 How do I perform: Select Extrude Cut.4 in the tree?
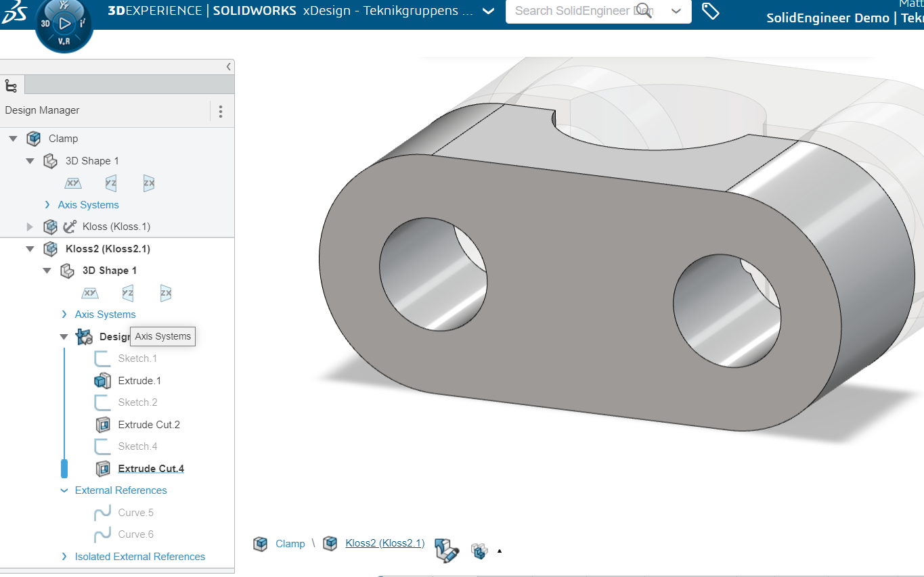pos(151,469)
